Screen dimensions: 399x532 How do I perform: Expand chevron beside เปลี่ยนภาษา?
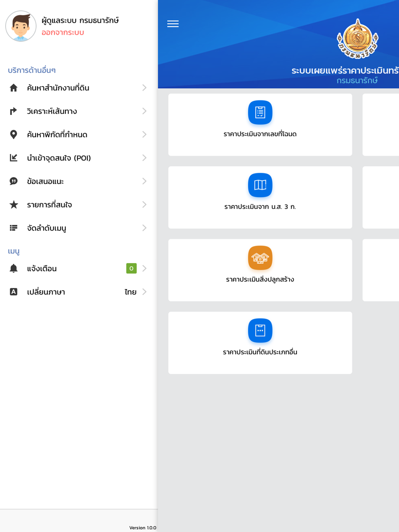(144, 292)
